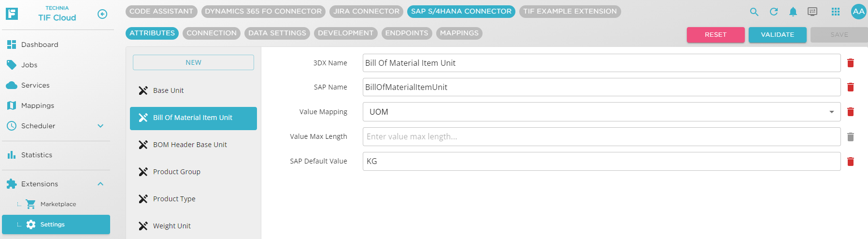Image resolution: width=868 pixels, height=239 pixels.
Task: Collapse sidebar with the back arrow icon
Action: pyautogui.click(x=102, y=14)
